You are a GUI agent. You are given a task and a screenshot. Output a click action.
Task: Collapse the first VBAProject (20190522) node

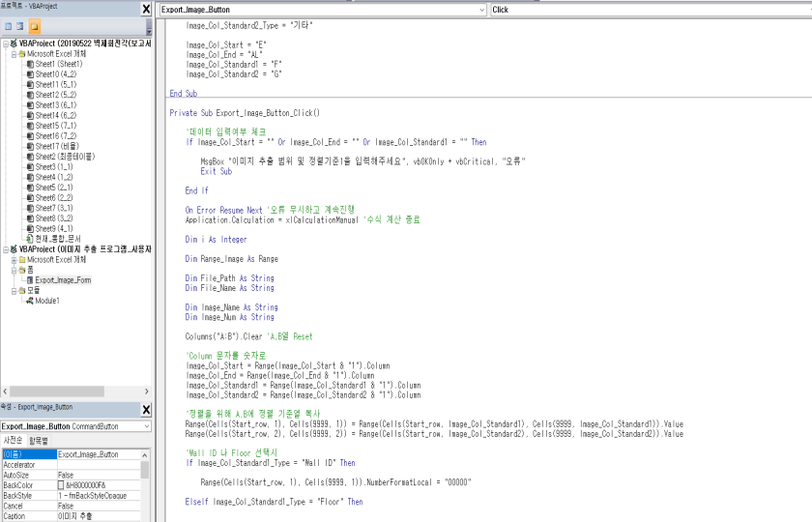coord(5,43)
